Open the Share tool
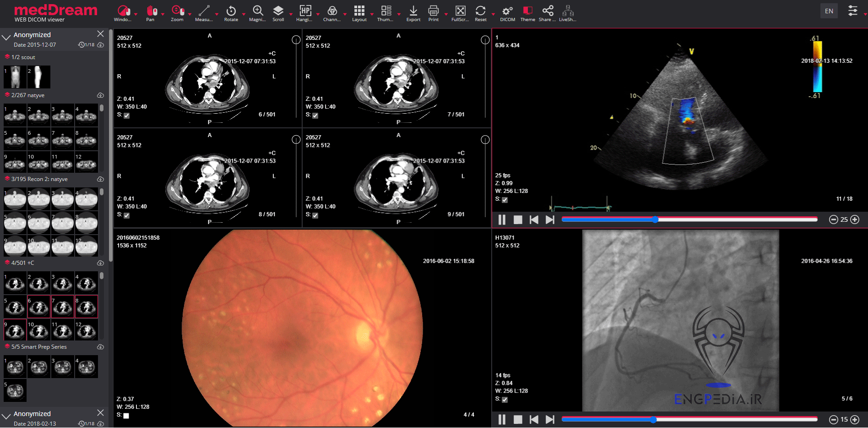 coord(548,13)
